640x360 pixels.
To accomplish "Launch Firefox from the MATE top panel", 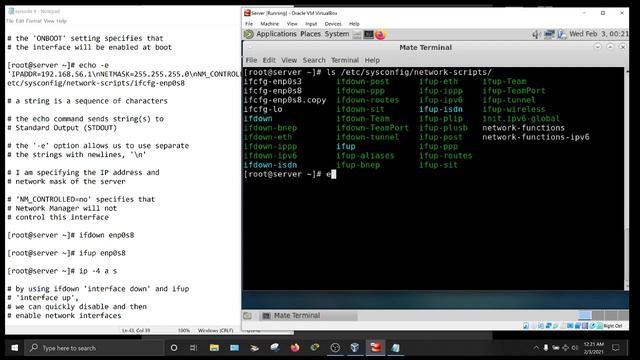I will (x=380, y=35).
